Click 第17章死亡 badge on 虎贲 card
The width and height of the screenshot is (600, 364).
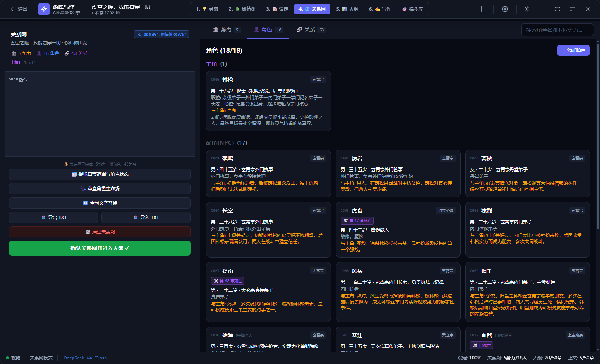tap(357, 220)
